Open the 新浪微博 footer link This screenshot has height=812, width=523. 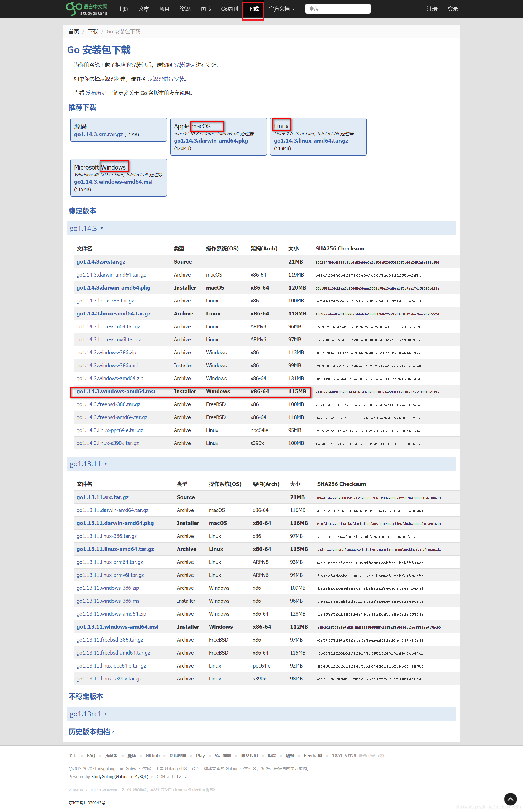pyautogui.click(x=178, y=756)
